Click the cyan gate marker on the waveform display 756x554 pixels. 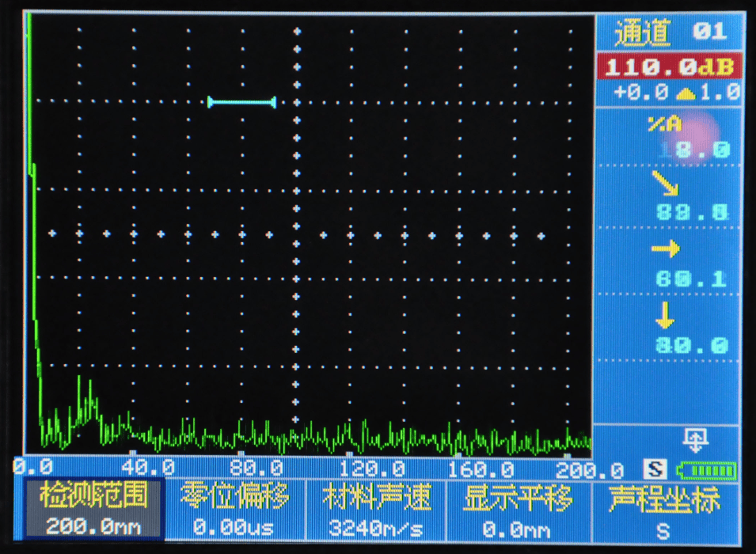click(x=241, y=101)
